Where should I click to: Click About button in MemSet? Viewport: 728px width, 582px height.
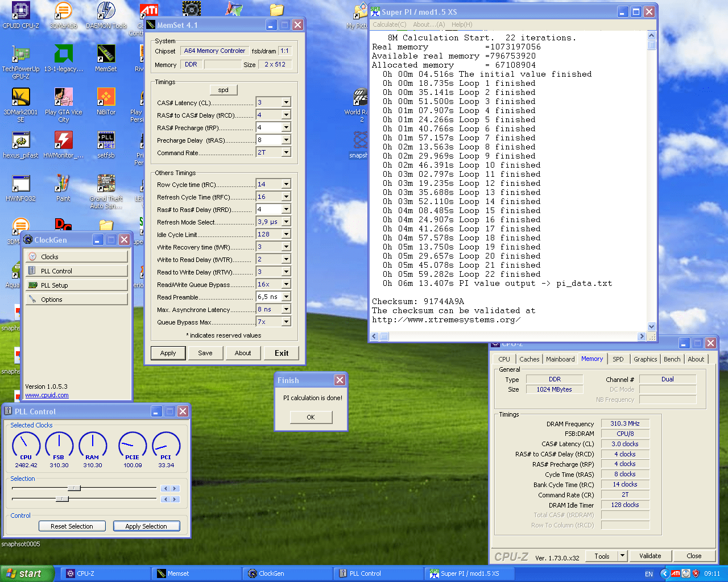pyautogui.click(x=243, y=353)
